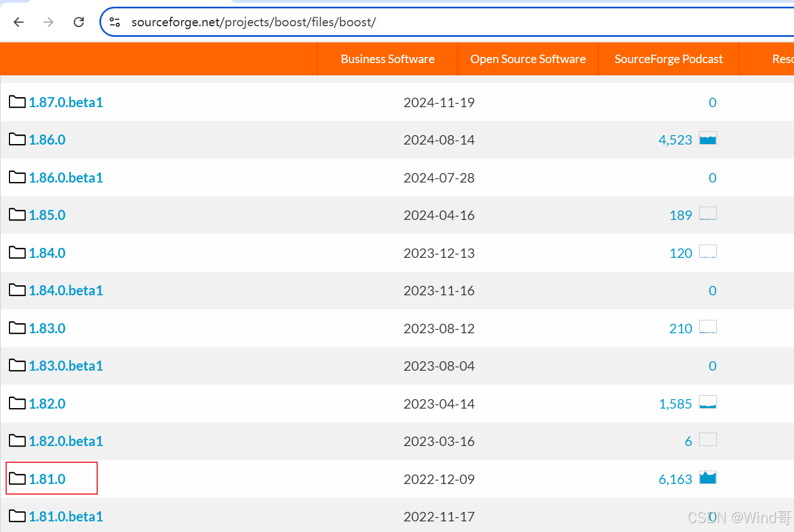Click the 189 download count for 1.85.0

(680, 215)
